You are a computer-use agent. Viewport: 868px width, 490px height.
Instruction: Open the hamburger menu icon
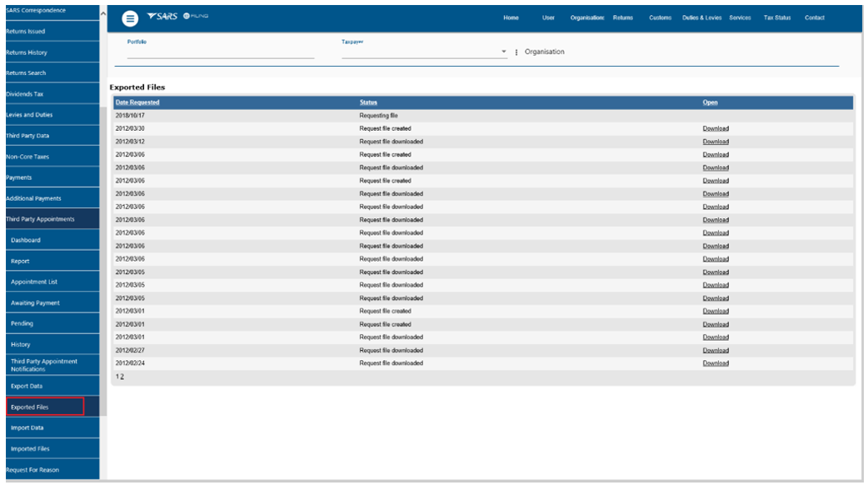(x=130, y=19)
